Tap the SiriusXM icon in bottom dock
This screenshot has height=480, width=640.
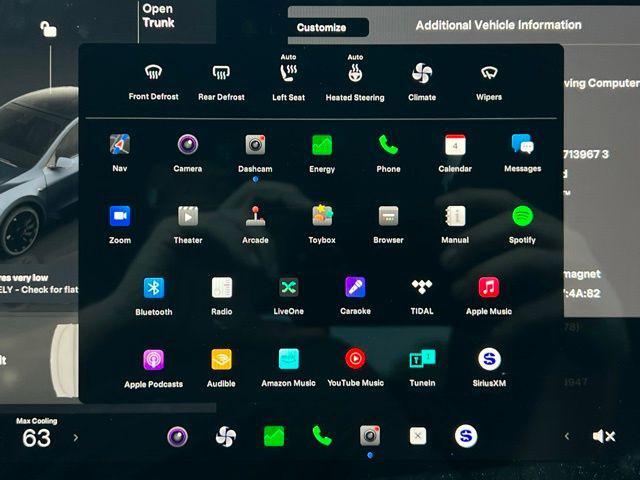pos(466,436)
